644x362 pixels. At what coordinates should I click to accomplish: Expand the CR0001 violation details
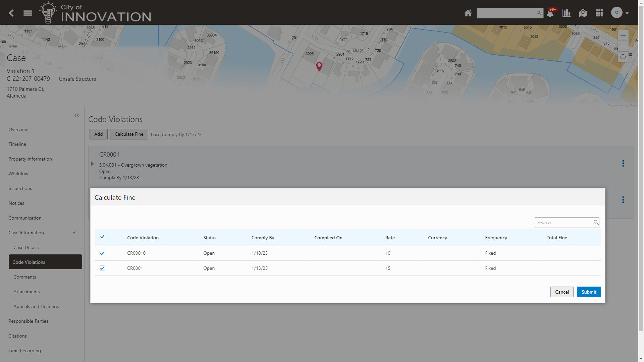(x=93, y=164)
